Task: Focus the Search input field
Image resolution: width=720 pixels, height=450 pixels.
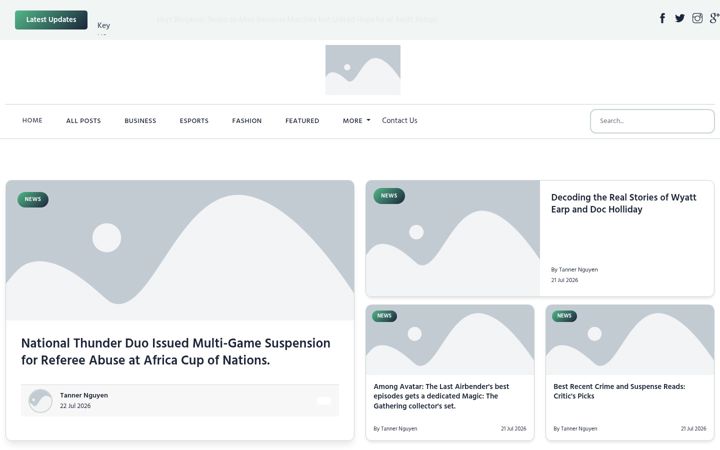Action: 652,121
